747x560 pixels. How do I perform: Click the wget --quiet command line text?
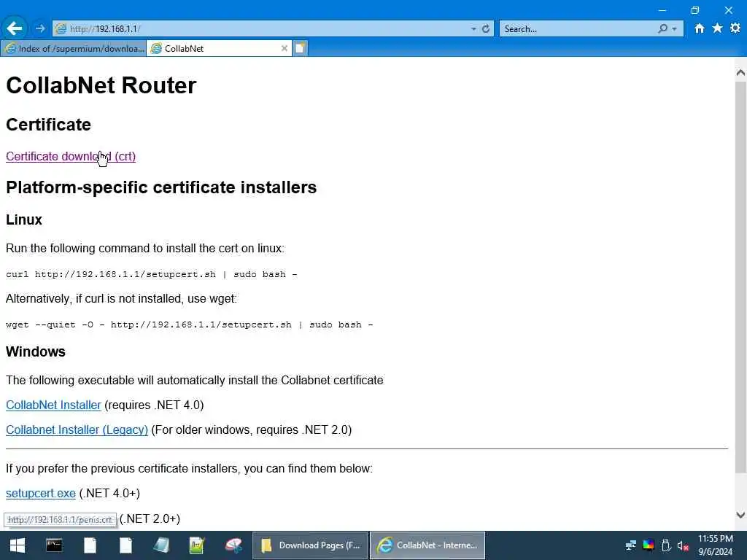point(189,324)
